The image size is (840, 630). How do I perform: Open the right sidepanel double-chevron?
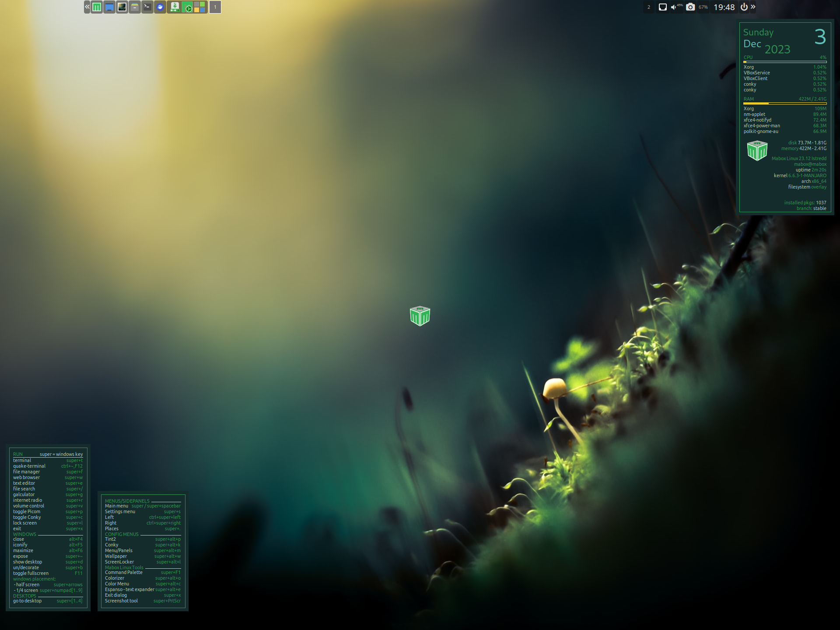tap(753, 7)
